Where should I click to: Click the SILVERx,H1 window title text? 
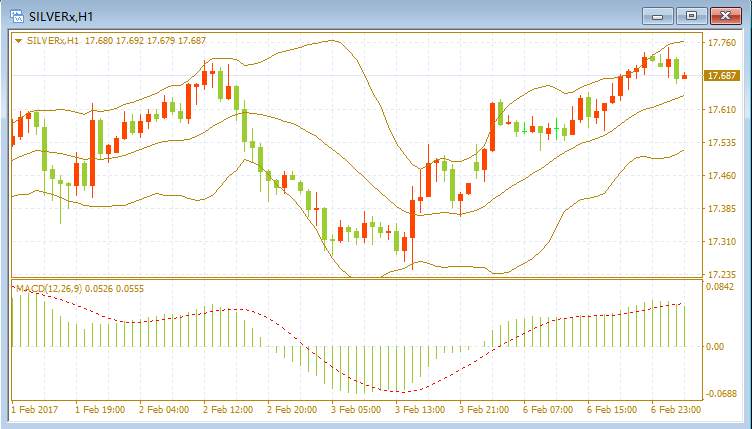point(61,16)
